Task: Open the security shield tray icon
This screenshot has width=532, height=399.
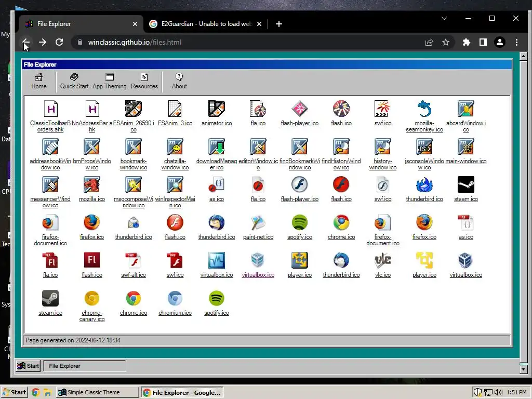Action: (477, 392)
